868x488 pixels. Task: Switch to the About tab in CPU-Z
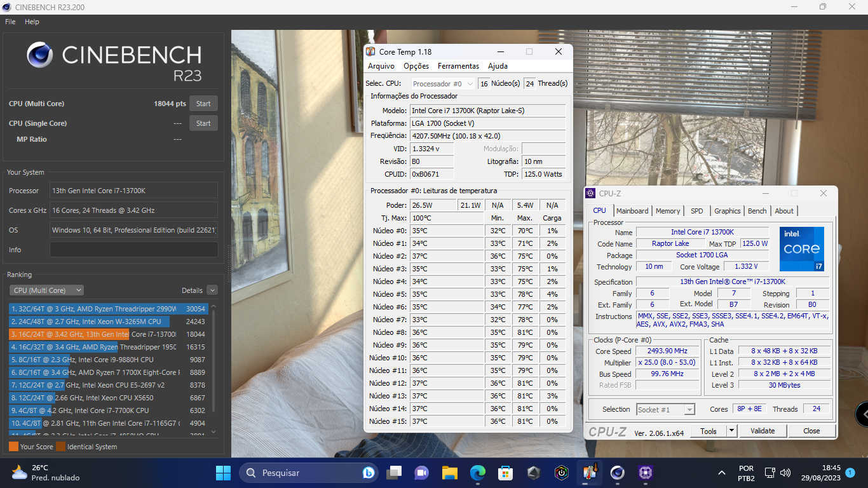(x=784, y=211)
